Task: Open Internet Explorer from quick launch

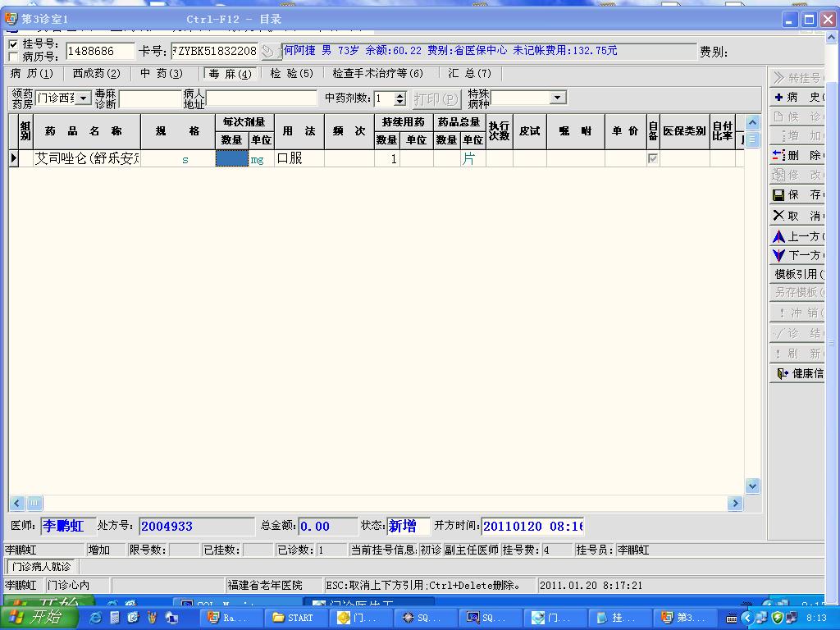Action: point(96,618)
